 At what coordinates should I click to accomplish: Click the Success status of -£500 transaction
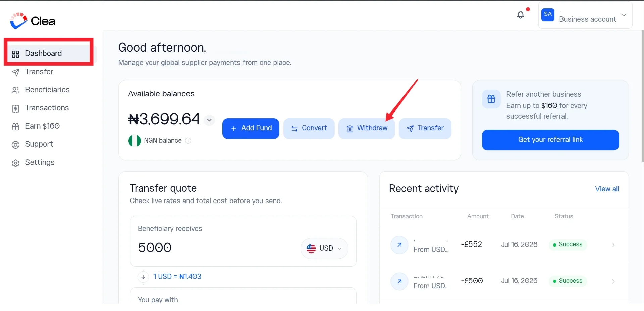568,281
